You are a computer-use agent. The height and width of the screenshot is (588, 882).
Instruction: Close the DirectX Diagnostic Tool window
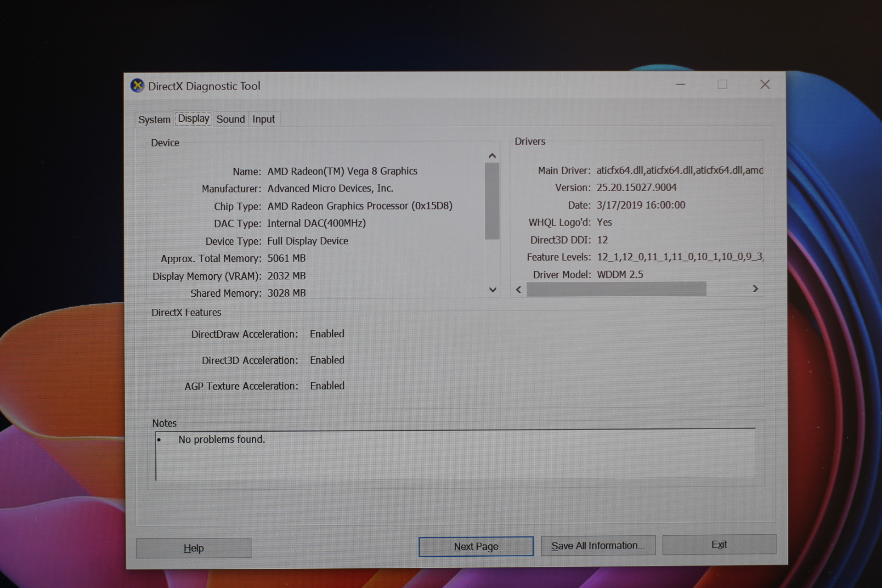click(x=765, y=85)
